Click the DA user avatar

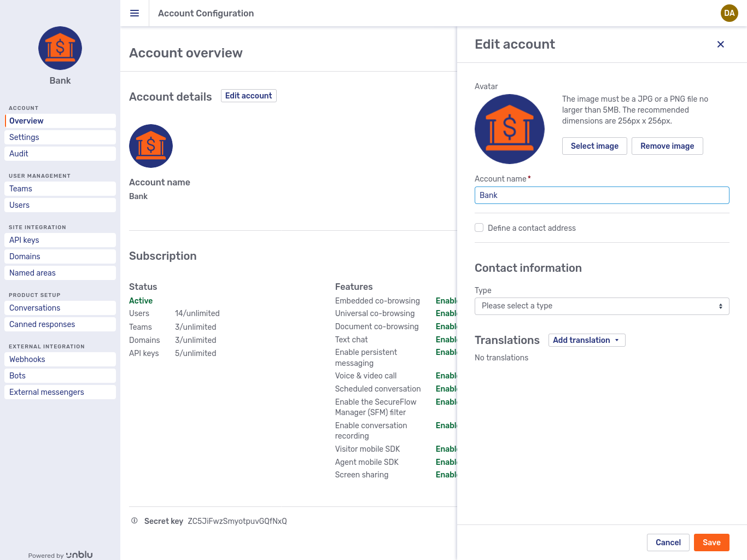point(730,13)
